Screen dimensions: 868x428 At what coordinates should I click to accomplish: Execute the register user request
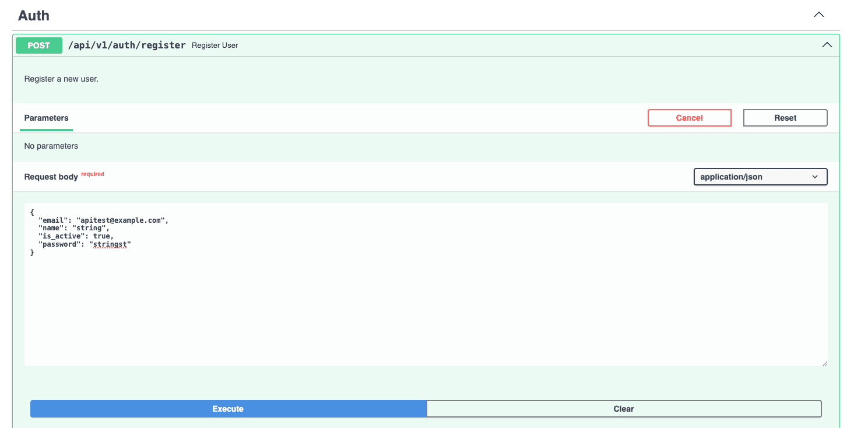(228, 408)
